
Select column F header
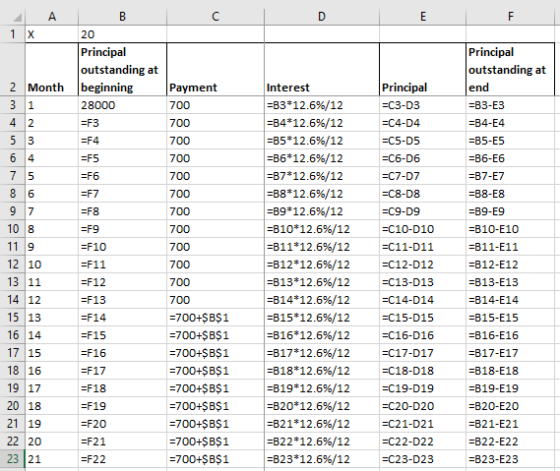point(510,16)
